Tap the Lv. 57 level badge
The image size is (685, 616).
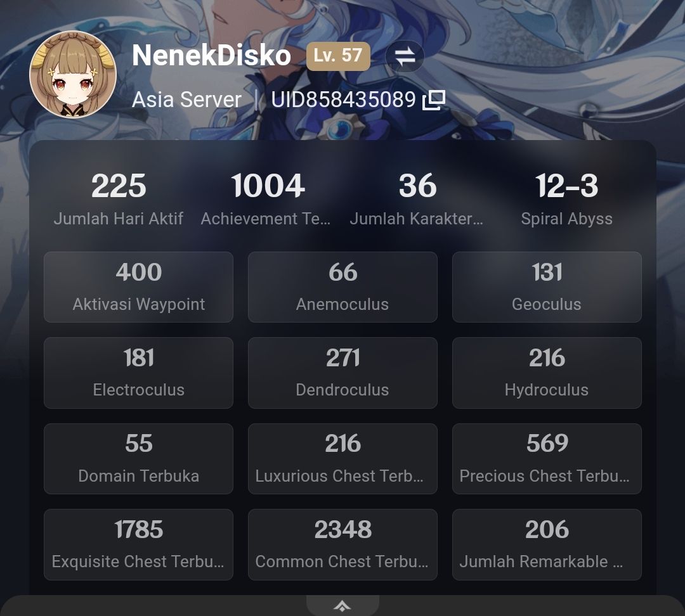pyautogui.click(x=338, y=56)
